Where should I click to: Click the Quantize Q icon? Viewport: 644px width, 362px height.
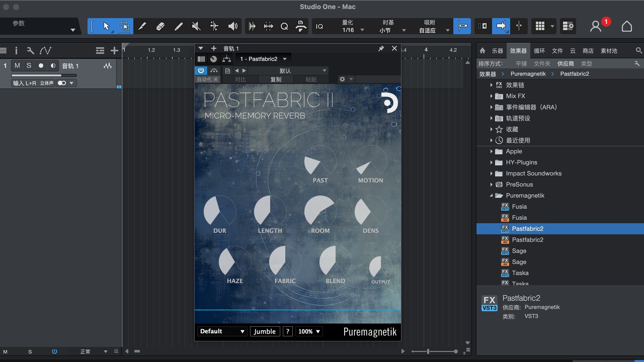point(284,26)
